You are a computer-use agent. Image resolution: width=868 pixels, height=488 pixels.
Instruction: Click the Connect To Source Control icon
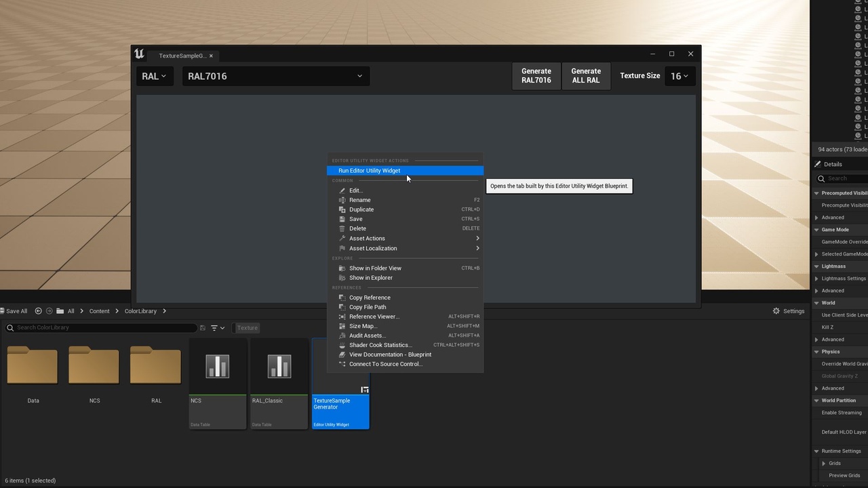342,364
